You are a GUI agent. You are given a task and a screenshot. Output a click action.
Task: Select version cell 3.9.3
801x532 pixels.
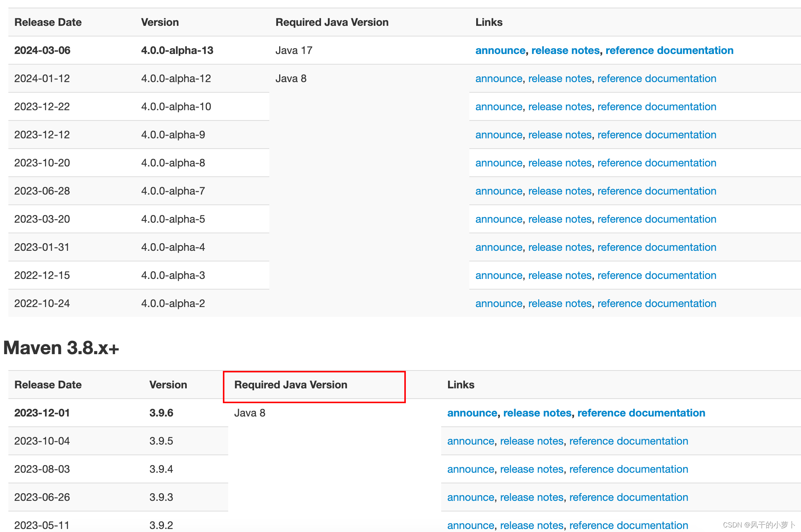161,497
